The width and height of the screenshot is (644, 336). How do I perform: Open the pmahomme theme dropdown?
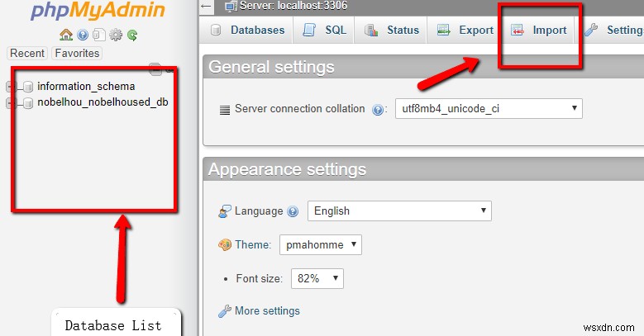(x=321, y=244)
